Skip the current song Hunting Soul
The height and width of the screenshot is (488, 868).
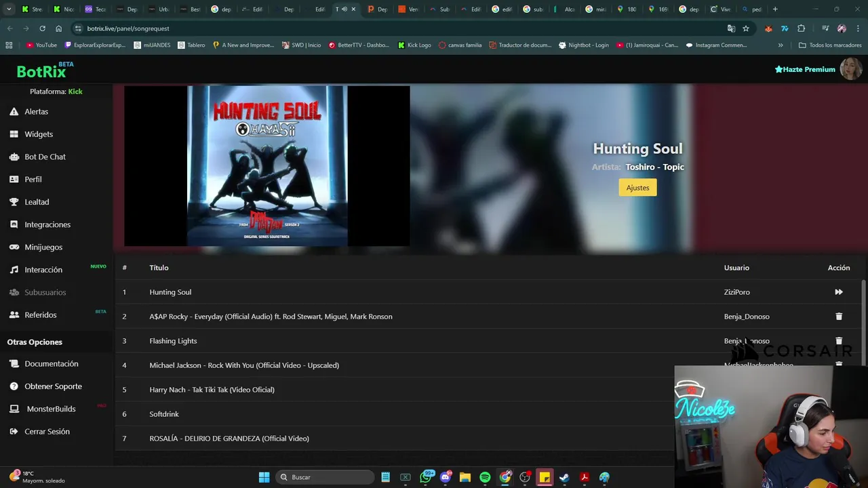coord(839,292)
